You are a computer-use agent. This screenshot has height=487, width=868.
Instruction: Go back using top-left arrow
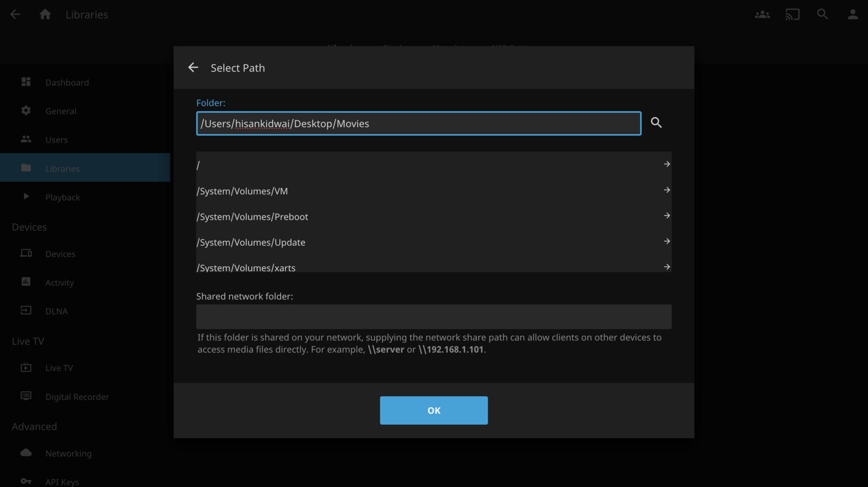15,15
